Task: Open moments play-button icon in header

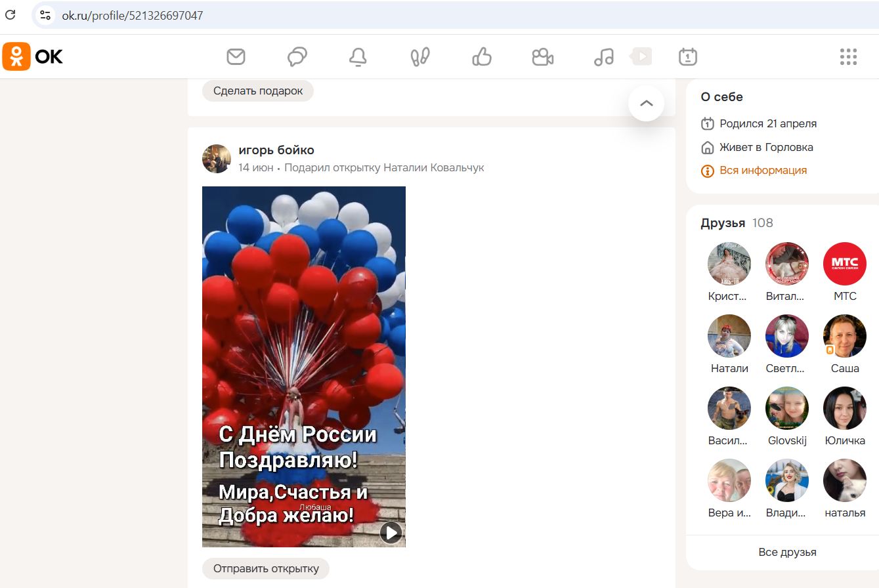Action: click(641, 56)
